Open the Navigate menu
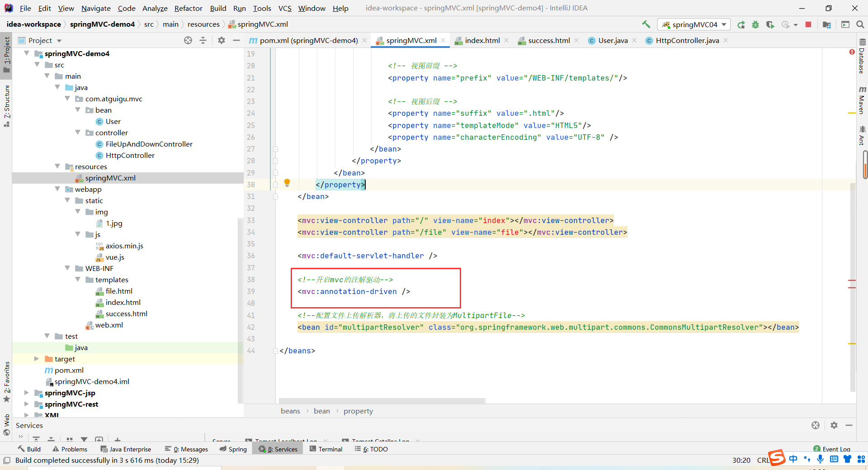This screenshot has width=868, height=470. [x=96, y=8]
